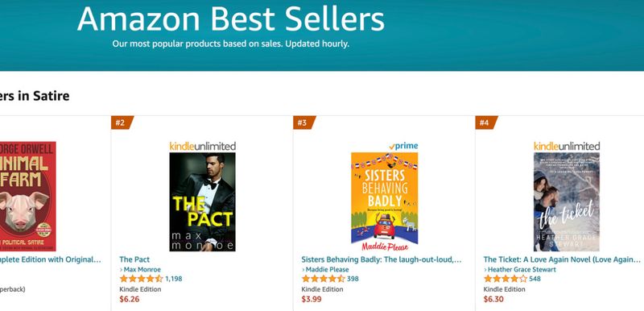
Task: Click star rating for Sisters Behaving Badly
Action: [324, 279]
